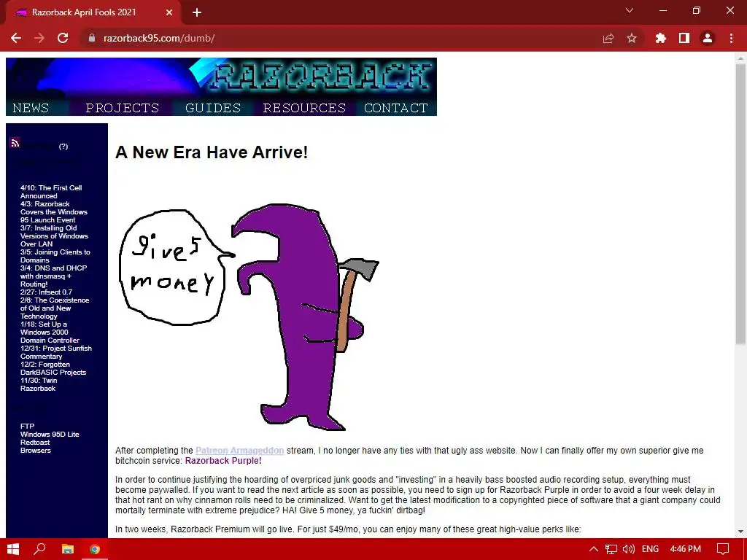Click Chrome icon in taskbar
The height and width of the screenshot is (560, 747).
pos(95,549)
